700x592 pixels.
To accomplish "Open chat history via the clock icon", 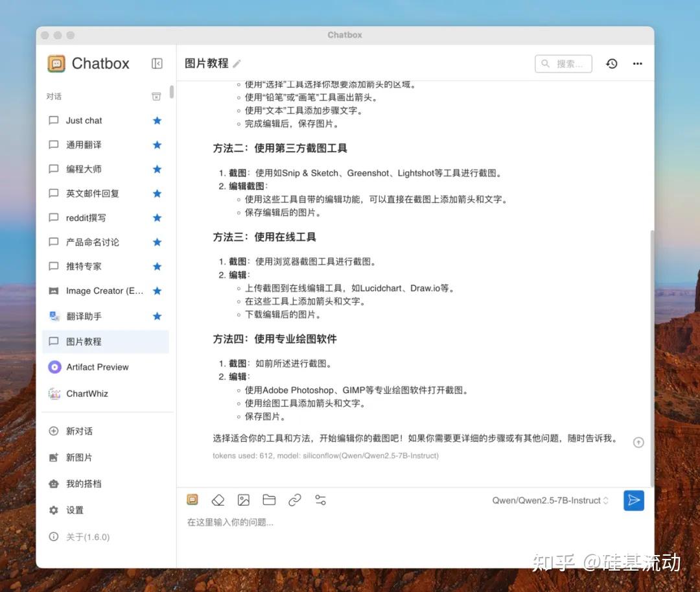I will 611,64.
